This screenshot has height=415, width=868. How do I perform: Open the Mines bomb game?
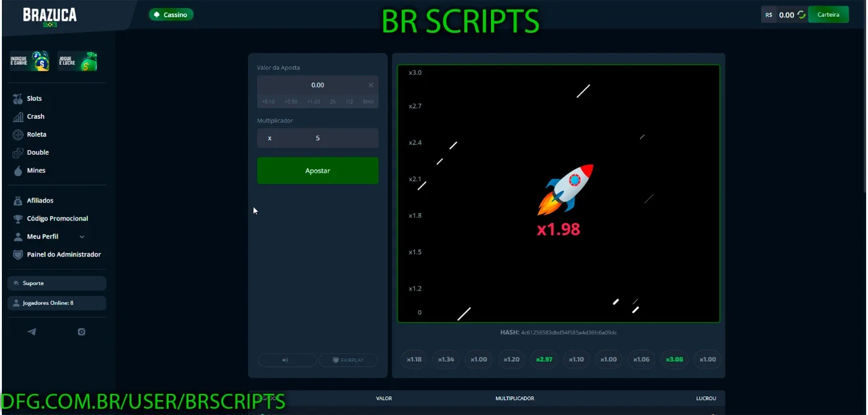(x=29, y=170)
